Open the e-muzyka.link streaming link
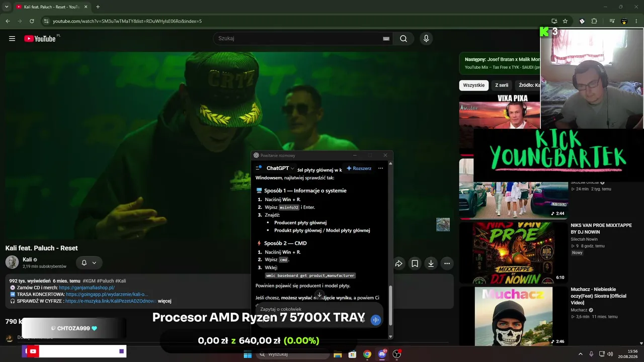This screenshot has height=362, width=644. (110, 301)
